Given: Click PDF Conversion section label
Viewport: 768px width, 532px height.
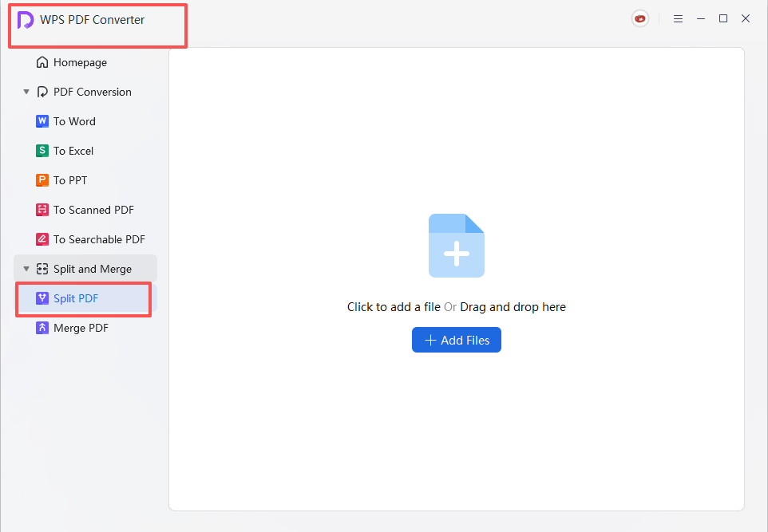Looking at the screenshot, I should pyautogui.click(x=93, y=92).
